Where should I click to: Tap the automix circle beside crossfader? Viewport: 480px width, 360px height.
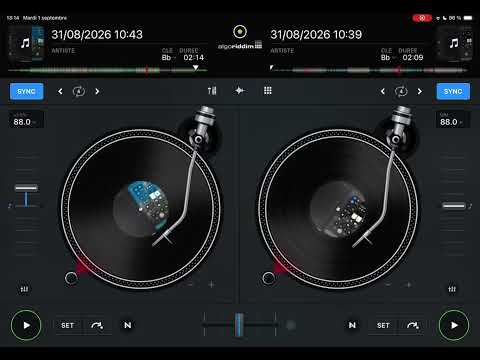tap(291, 325)
